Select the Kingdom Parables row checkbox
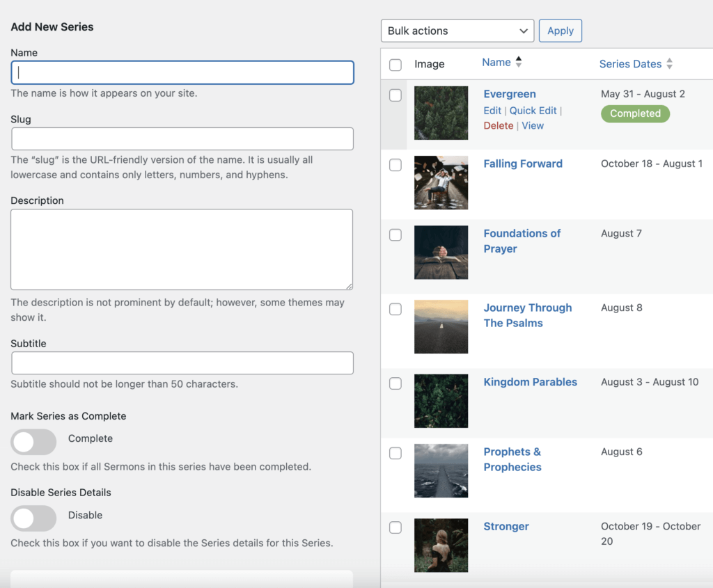713x588 pixels. tap(395, 383)
